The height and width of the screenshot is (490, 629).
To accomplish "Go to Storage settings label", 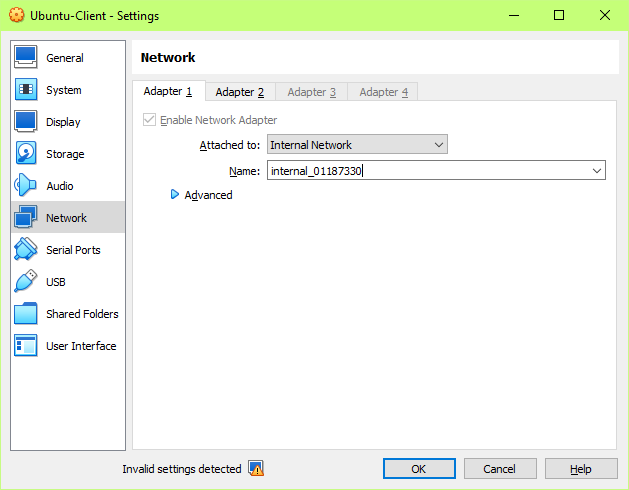I will [65, 154].
